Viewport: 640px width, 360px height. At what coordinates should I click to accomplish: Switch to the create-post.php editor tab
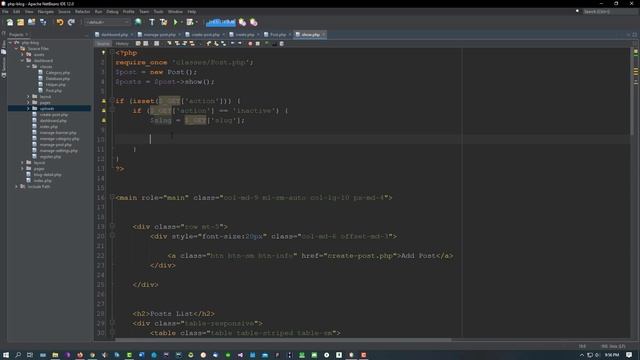pyautogui.click(x=205, y=35)
